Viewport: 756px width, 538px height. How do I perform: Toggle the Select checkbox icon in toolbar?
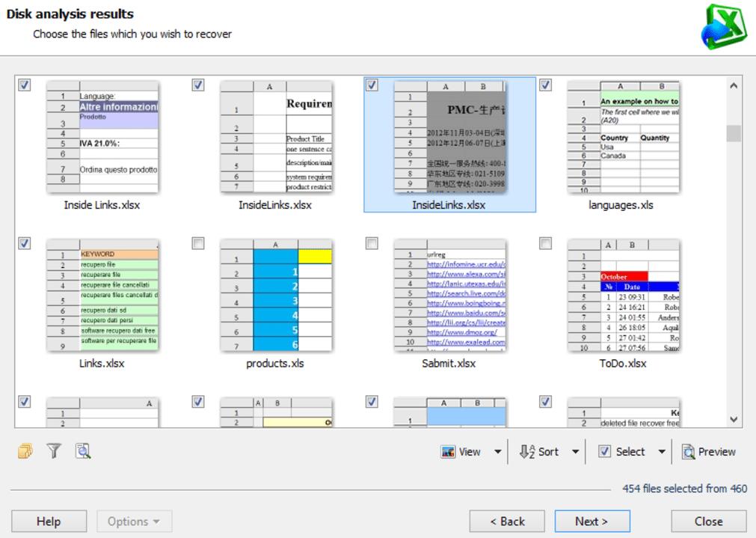[x=605, y=452]
